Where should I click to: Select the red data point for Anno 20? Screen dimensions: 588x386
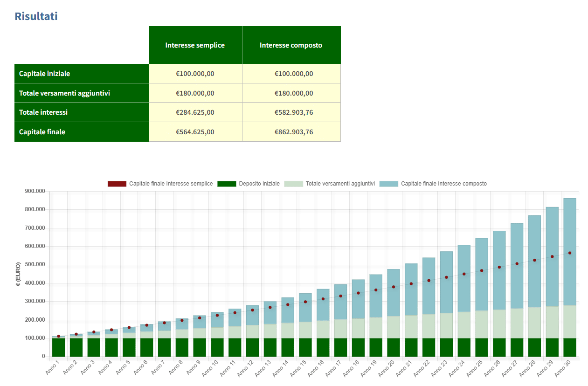394,287
